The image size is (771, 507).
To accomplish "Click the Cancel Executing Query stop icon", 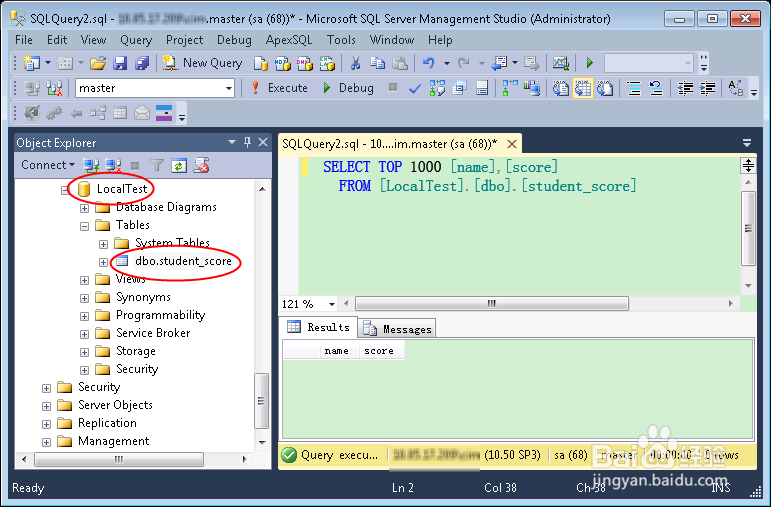I will coord(392,88).
